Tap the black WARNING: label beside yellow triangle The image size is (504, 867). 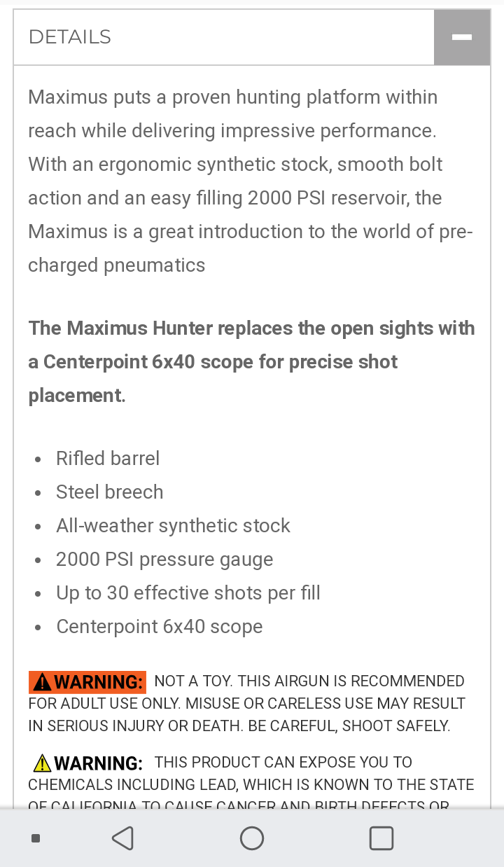98,763
